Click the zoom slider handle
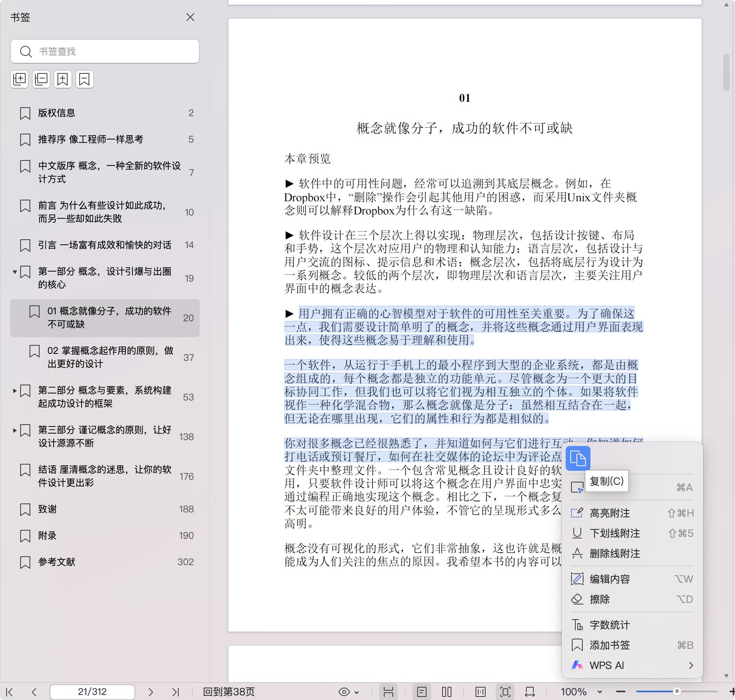 tap(677, 691)
